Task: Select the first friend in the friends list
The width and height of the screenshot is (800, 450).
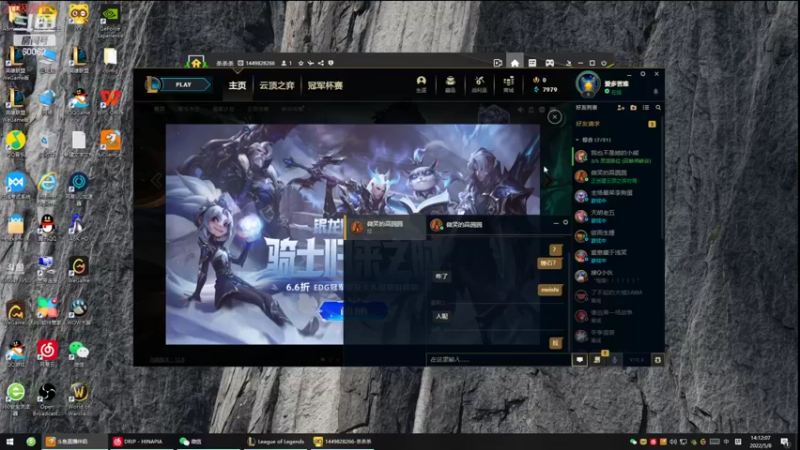Action: 616,156
